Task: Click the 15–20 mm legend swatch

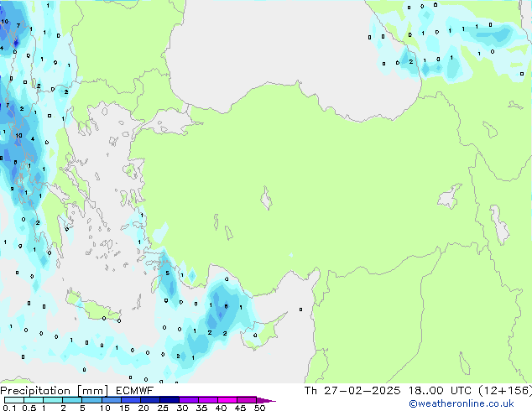Action: (x=131, y=400)
